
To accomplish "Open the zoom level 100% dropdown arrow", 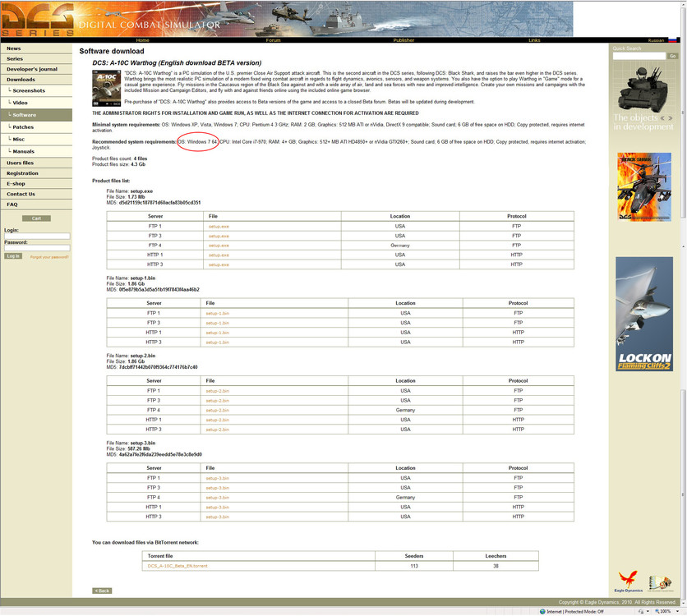I will coord(678,612).
